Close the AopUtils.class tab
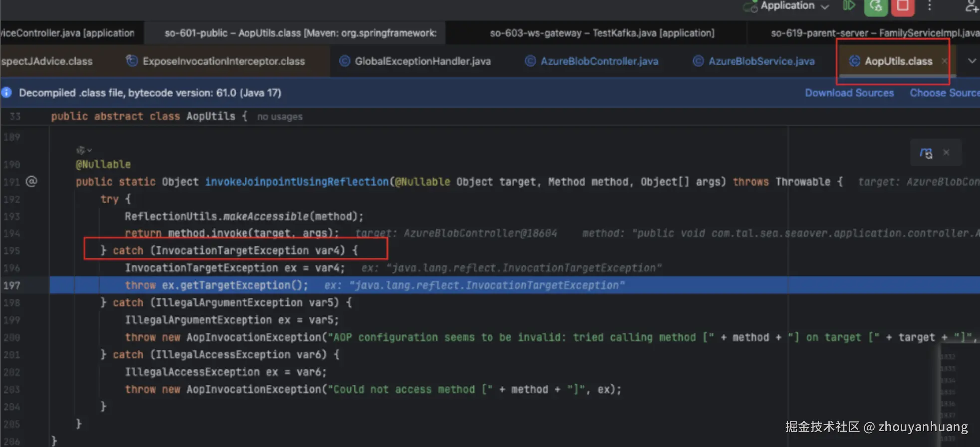 [944, 61]
